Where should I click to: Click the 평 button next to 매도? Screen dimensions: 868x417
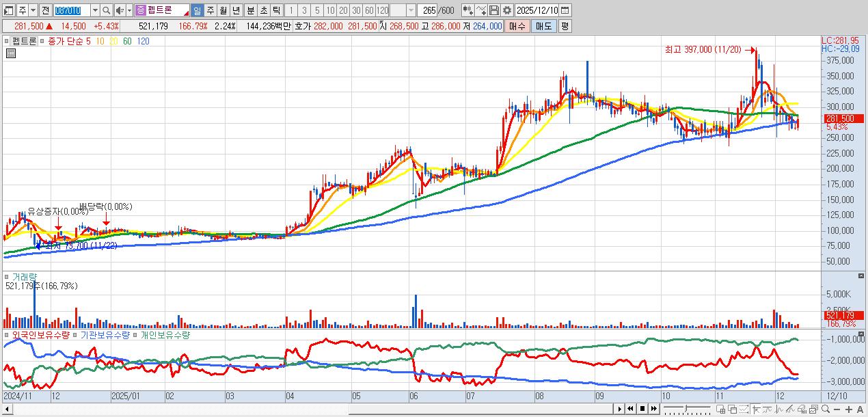[x=565, y=26]
